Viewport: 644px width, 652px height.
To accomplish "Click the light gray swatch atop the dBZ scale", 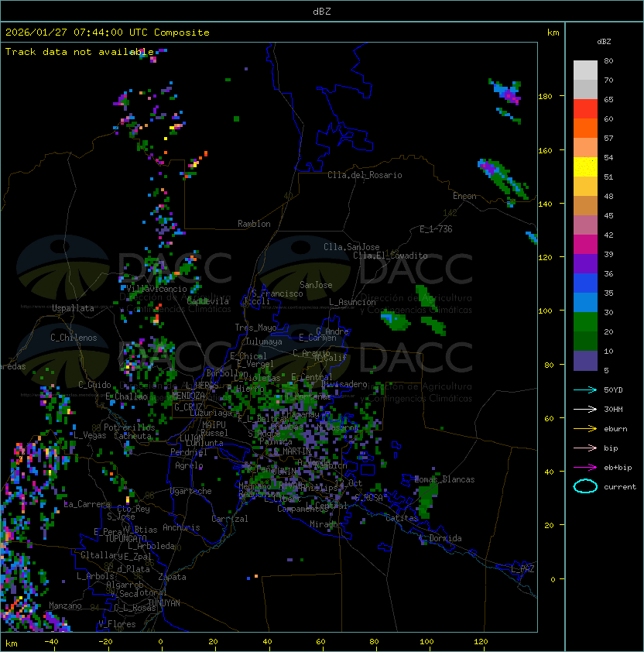I will 585,70.
